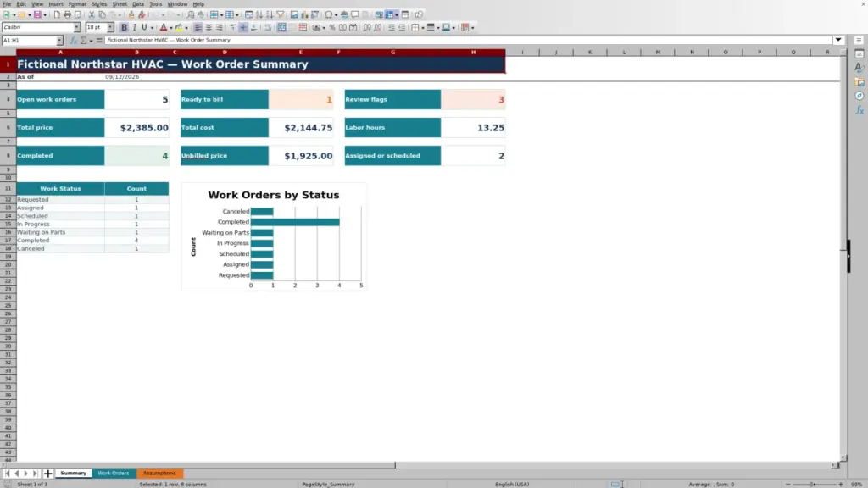868x488 pixels.
Task: Toggle underline formatting
Action: click(x=144, y=27)
